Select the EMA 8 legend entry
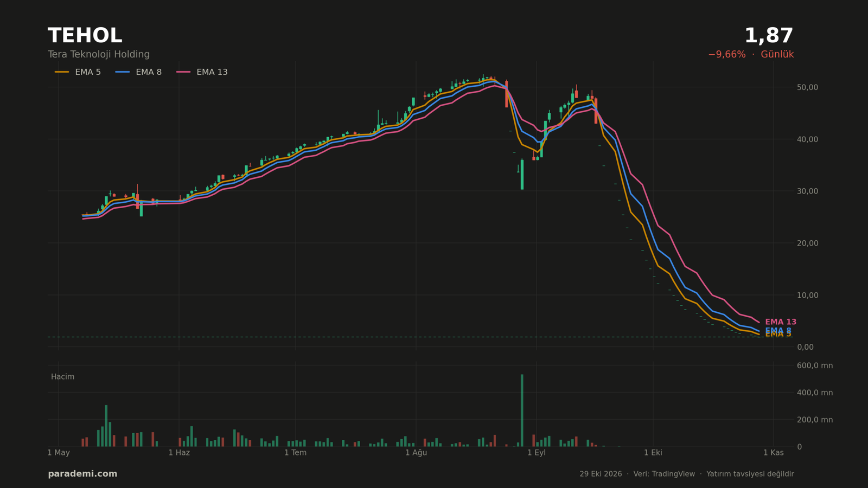 [x=138, y=72]
